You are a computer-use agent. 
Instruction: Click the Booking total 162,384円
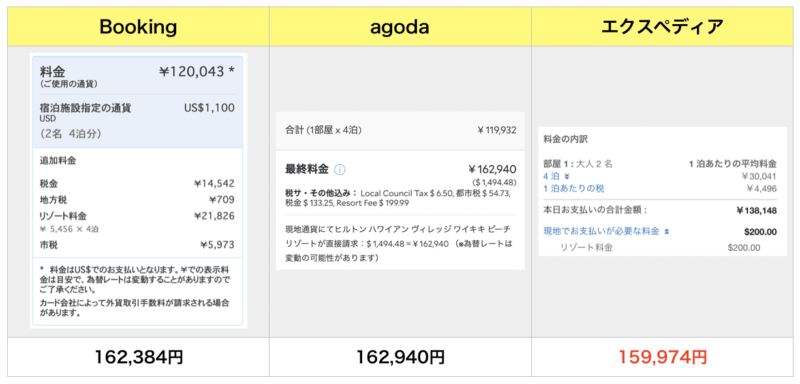(x=138, y=357)
